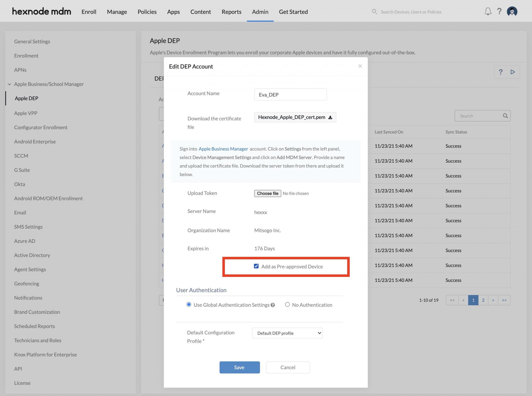Open the Apple Business Manager link
The width and height of the screenshot is (532, 396).
[x=223, y=149]
